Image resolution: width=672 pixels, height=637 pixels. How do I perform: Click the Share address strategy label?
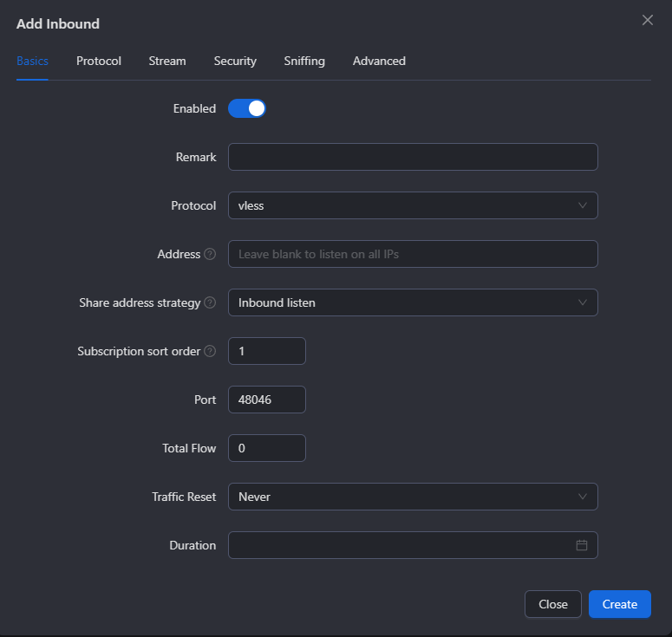[140, 302]
